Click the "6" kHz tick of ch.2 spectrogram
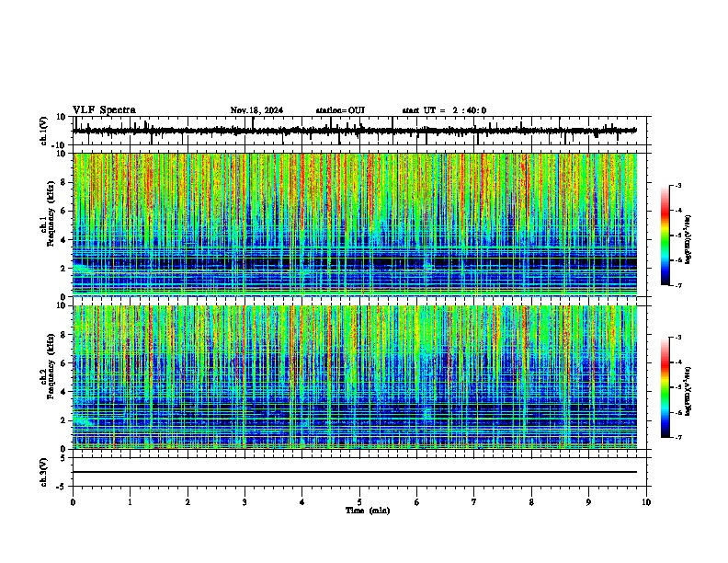The width and height of the screenshot is (728, 563). 64,362
